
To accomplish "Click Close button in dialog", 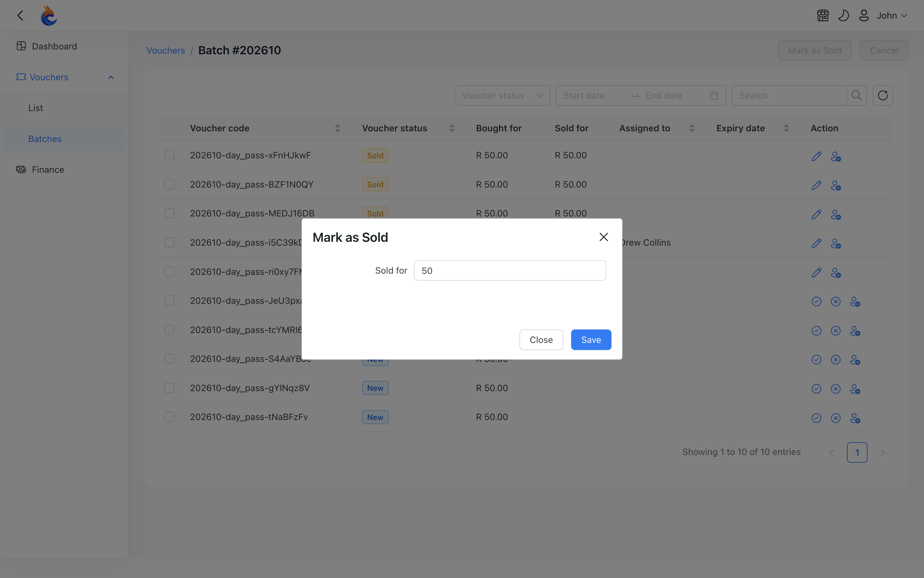I will [541, 339].
